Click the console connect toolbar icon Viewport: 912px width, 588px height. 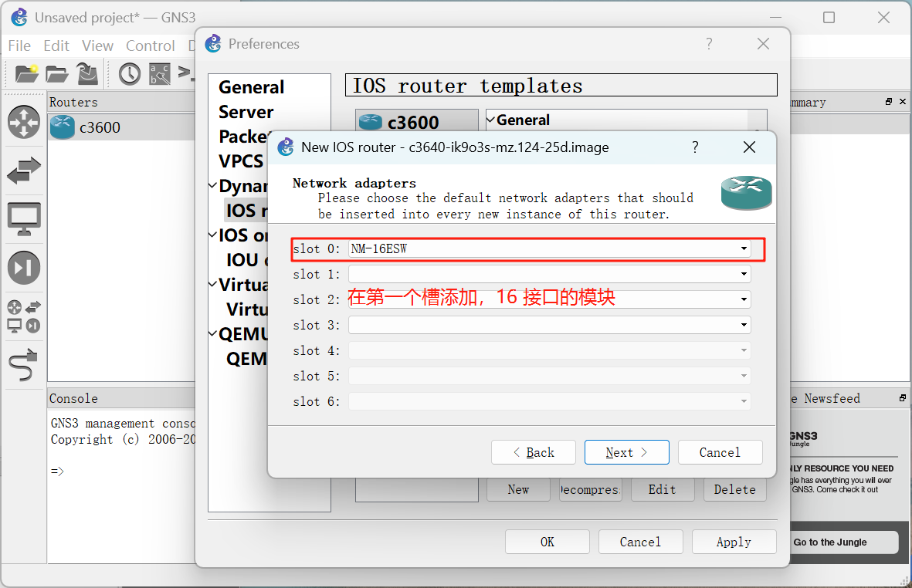(x=185, y=73)
